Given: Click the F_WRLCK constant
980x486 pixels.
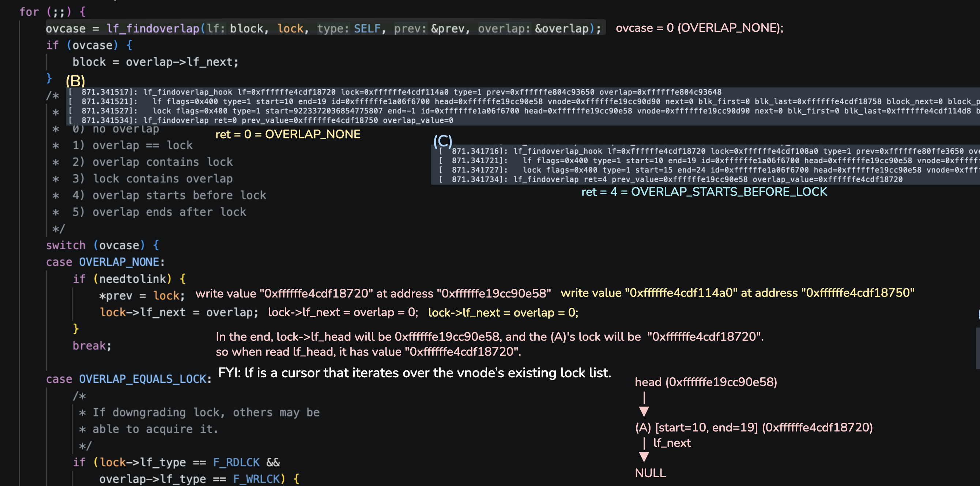Looking at the screenshot, I should coord(256,479).
